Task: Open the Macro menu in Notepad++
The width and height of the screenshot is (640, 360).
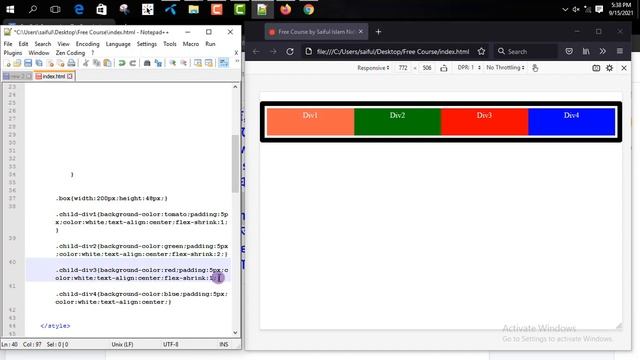Action: click(x=191, y=44)
